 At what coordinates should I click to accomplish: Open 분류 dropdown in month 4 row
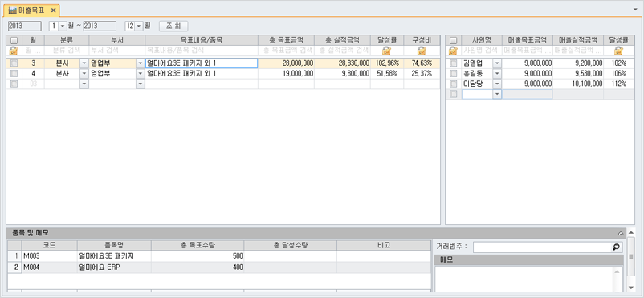tap(84, 74)
